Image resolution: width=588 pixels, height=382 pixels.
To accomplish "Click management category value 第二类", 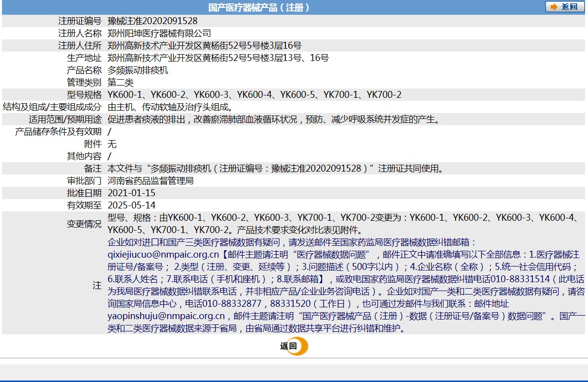I will point(121,83).
